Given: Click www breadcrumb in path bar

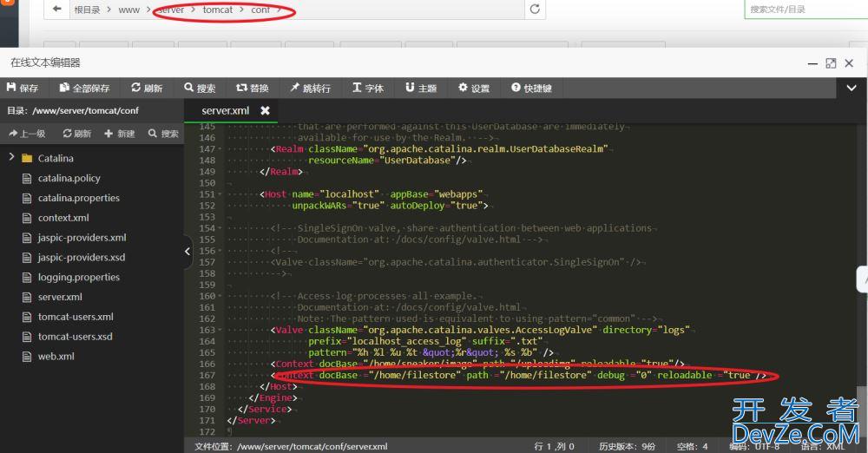Looking at the screenshot, I should (129, 10).
